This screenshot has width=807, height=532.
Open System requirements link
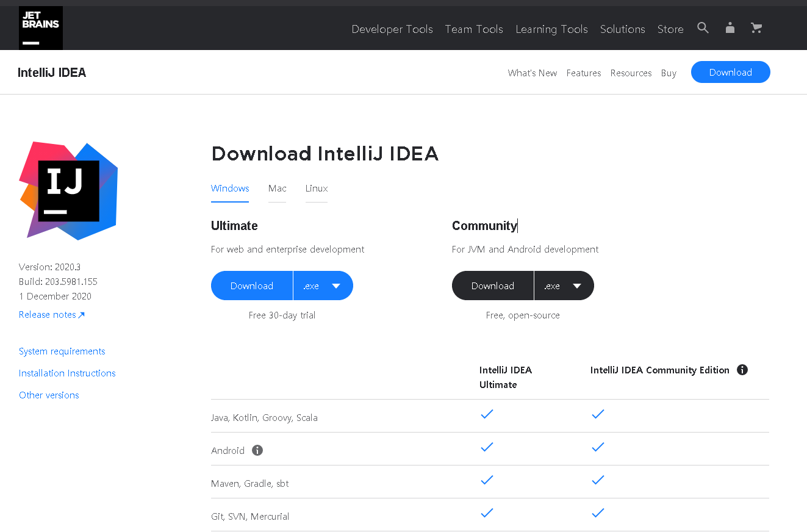pos(62,351)
